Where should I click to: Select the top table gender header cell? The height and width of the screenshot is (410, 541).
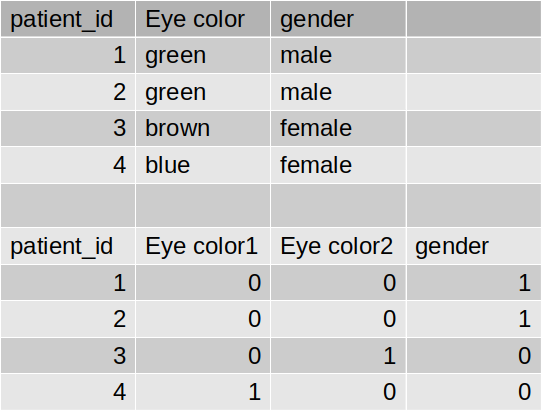click(338, 19)
